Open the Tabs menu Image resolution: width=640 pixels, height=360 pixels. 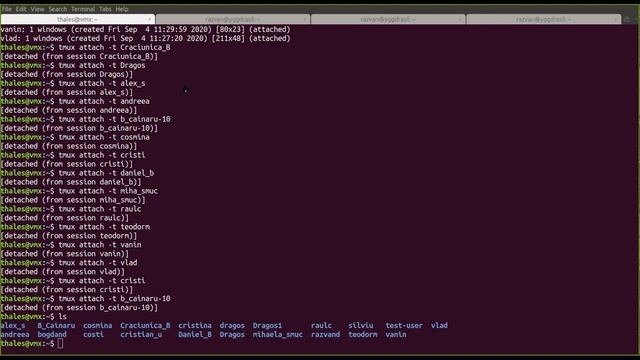pyautogui.click(x=105, y=9)
